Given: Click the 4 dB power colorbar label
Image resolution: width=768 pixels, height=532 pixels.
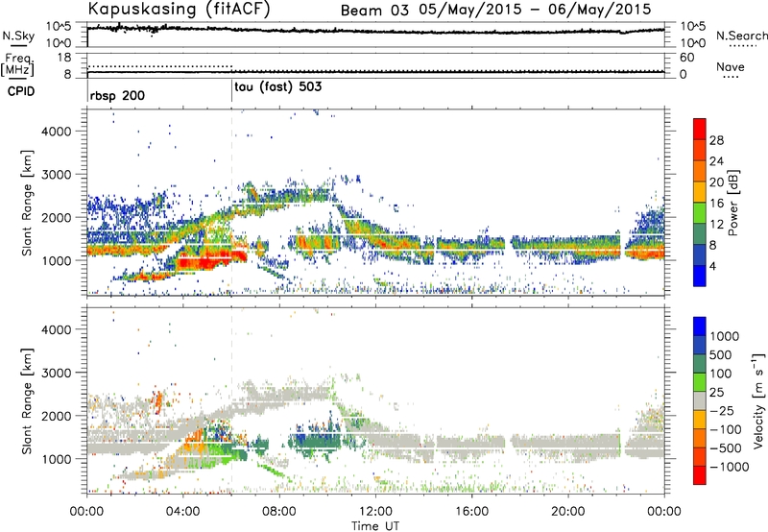Looking at the screenshot, I should coord(714,267).
